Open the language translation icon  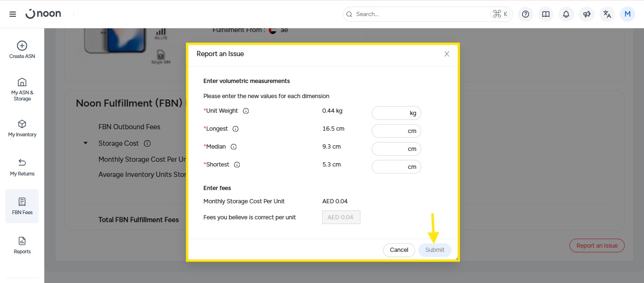(607, 14)
